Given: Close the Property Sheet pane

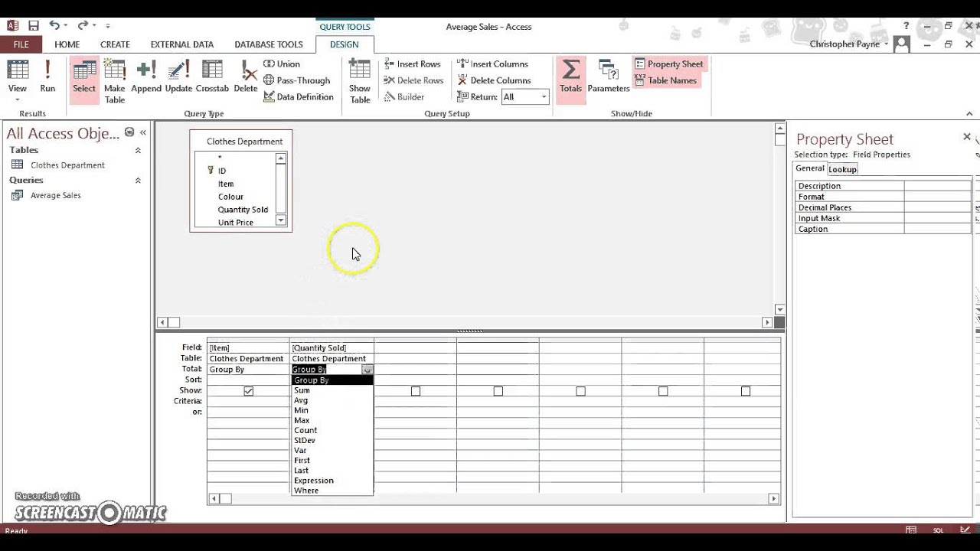Looking at the screenshot, I should pyautogui.click(x=966, y=137).
